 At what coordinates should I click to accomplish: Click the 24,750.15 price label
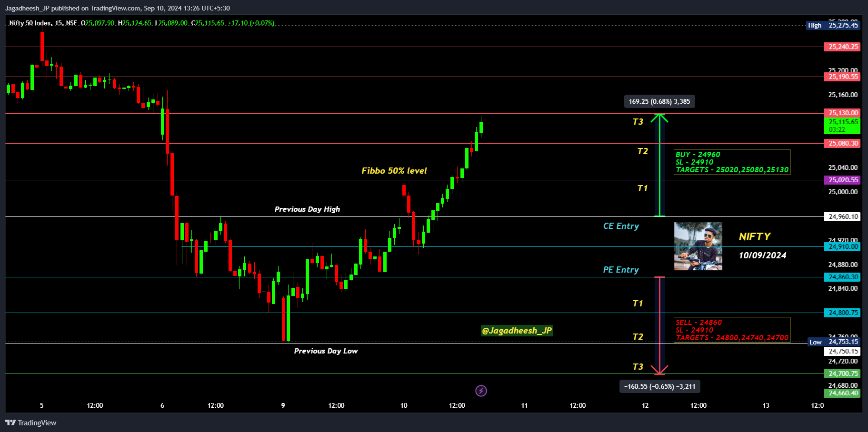842,351
